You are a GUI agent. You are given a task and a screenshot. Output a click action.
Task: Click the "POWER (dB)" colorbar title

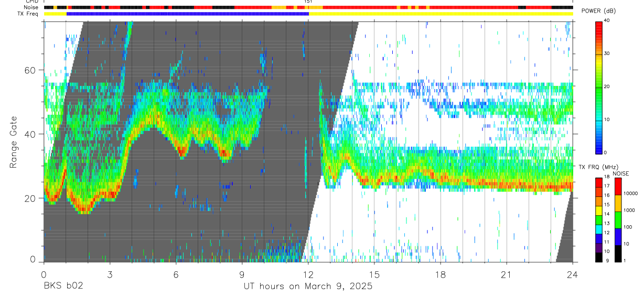click(x=599, y=11)
